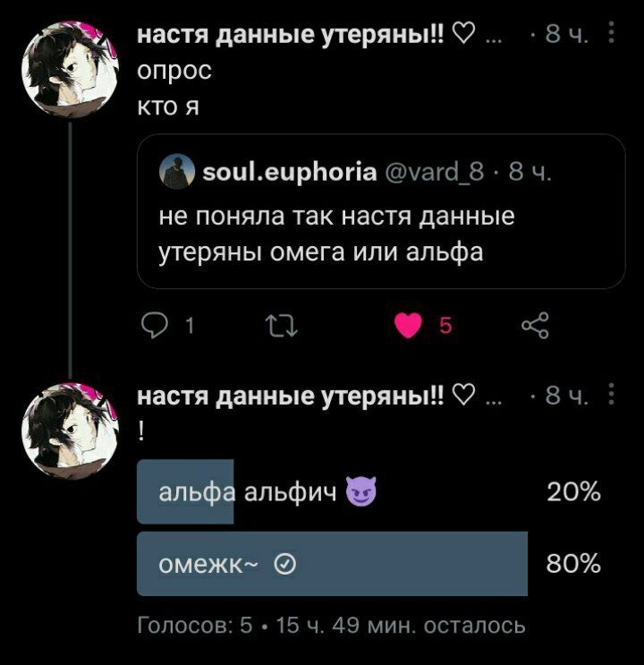
Task: Unlike the post with pink heart
Action: 408,325
